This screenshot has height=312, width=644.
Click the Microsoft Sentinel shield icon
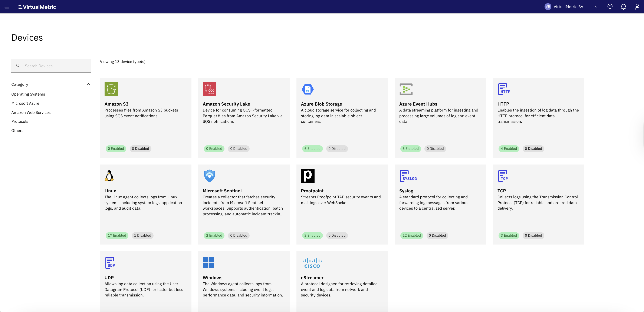point(209,176)
